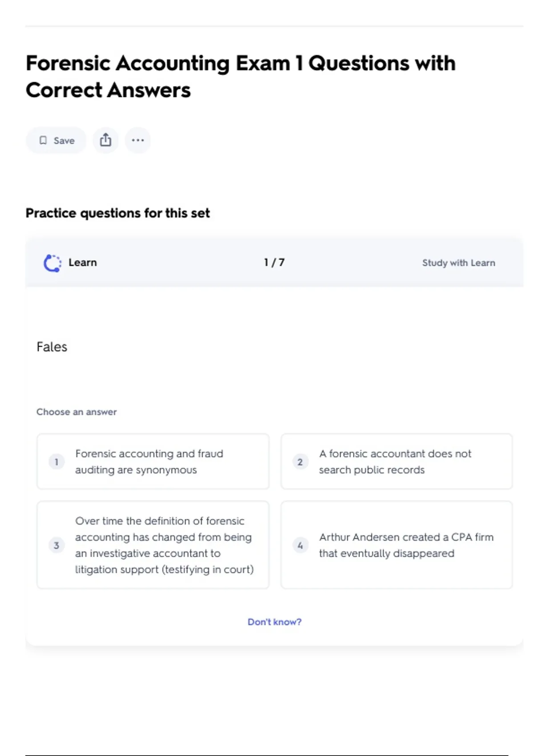Open the Study with Learn link
Viewport: 534px width, 756px height.
point(458,263)
